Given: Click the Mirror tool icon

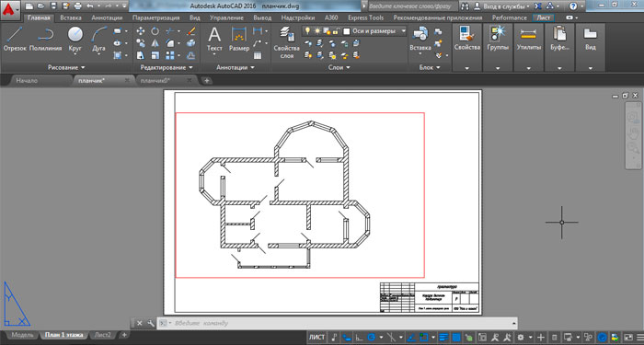Looking at the screenshot, I should (155, 43).
